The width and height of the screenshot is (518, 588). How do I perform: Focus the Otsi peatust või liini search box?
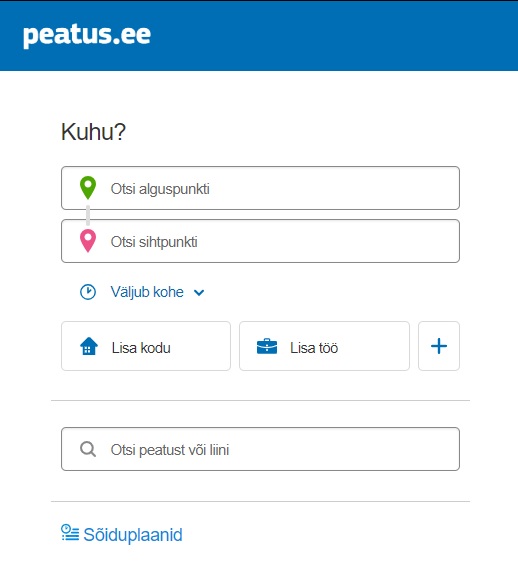click(260, 449)
